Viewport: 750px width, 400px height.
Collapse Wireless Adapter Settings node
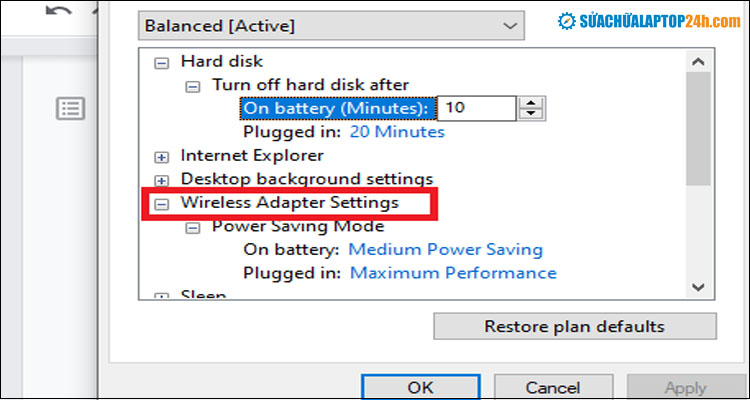161,203
